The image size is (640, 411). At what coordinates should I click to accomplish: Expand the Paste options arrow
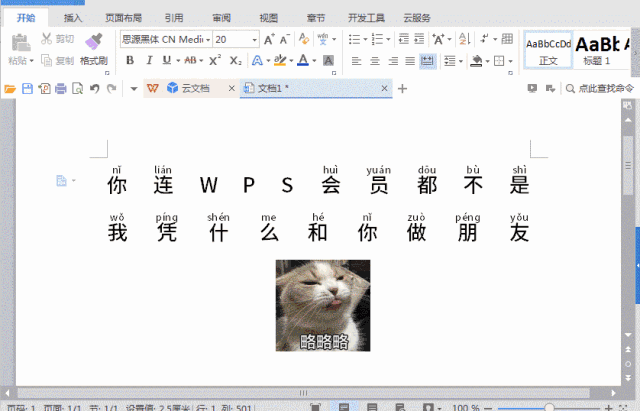tap(31, 61)
